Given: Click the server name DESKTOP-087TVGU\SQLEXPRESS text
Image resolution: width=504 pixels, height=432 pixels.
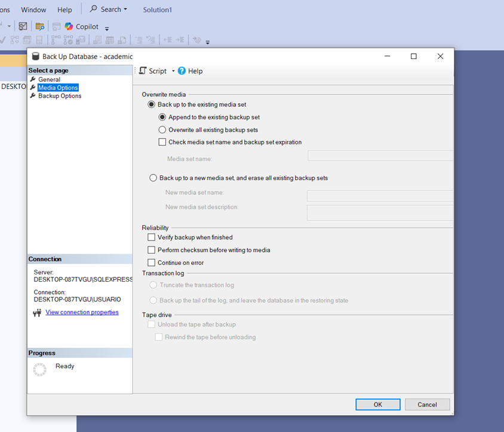Looking at the screenshot, I should tap(83, 279).
